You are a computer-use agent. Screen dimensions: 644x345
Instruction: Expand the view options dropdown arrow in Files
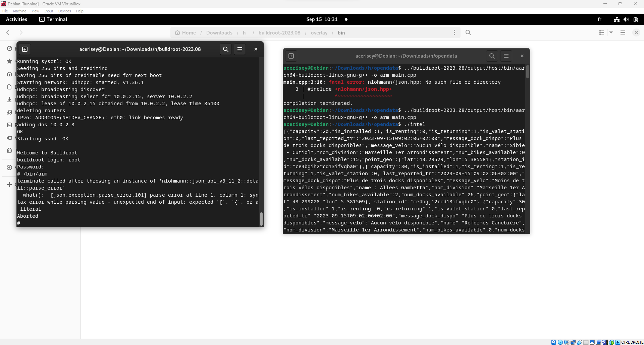coord(611,32)
